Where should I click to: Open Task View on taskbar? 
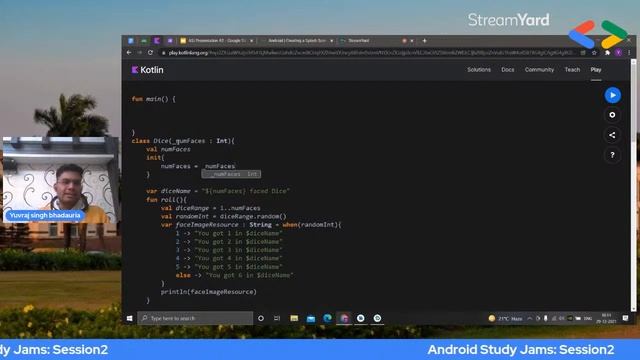click(277, 318)
